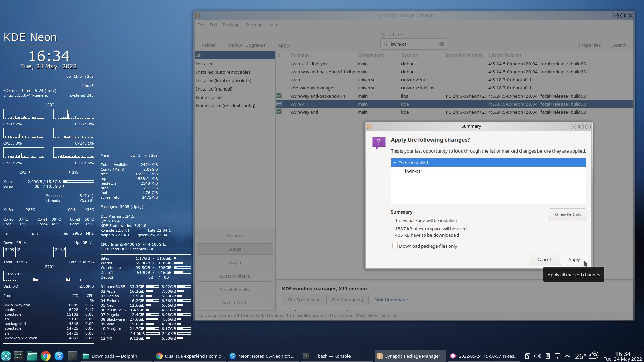This screenshot has width=644, height=362.
Task: Select the Installed status filter
Action: [x=235, y=64]
